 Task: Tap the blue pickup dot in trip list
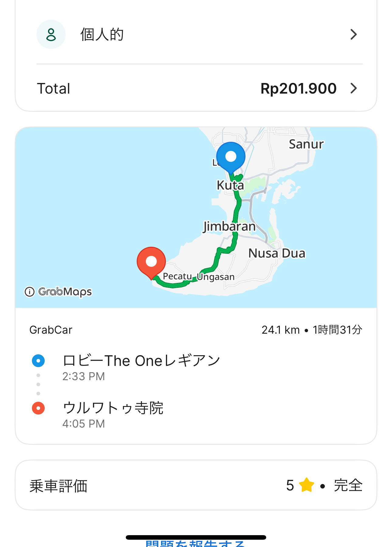pyautogui.click(x=38, y=361)
